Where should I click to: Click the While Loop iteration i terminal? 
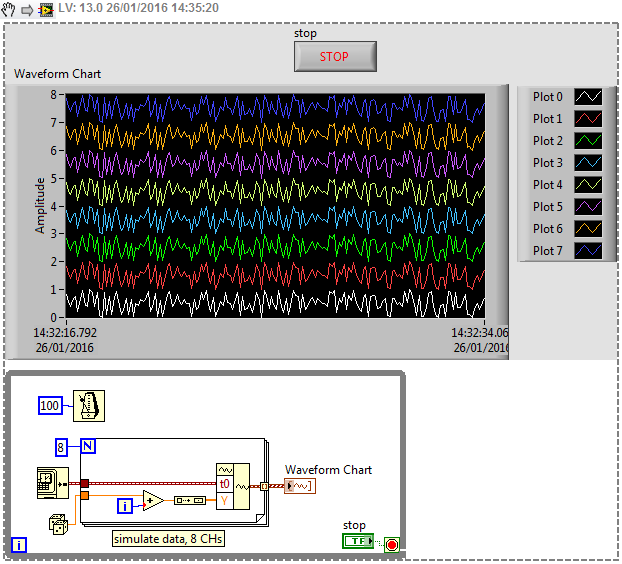pos(19,545)
